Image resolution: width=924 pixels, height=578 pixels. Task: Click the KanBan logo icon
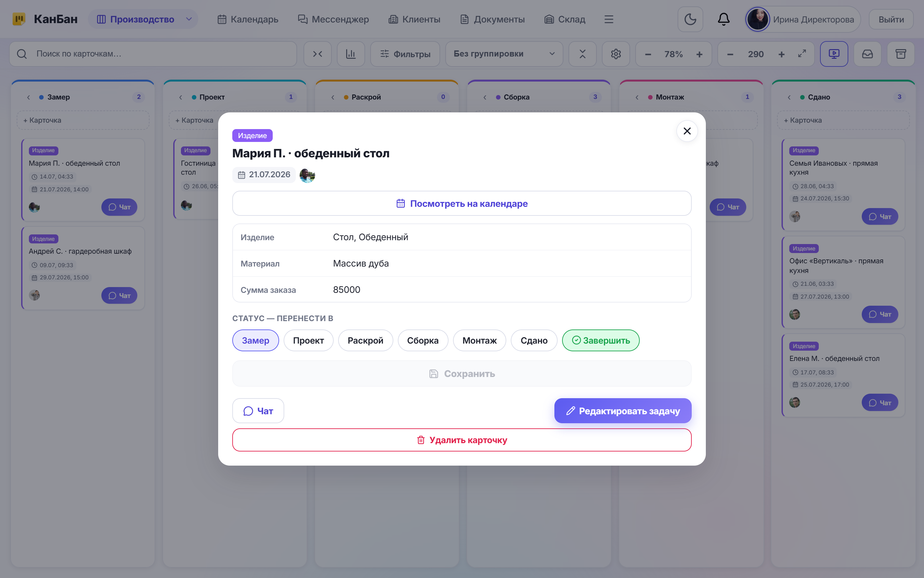pyautogui.click(x=19, y=19)
